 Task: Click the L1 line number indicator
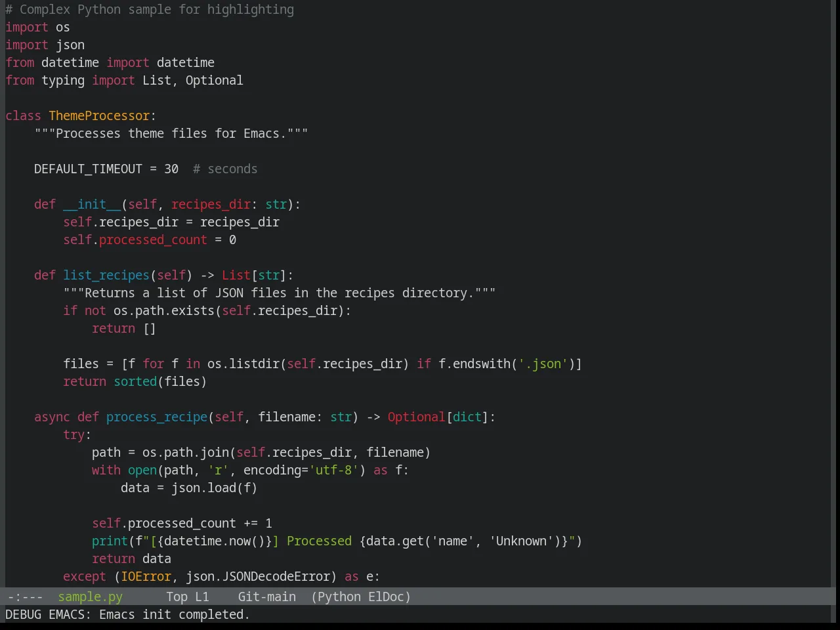tap(202, 597)
